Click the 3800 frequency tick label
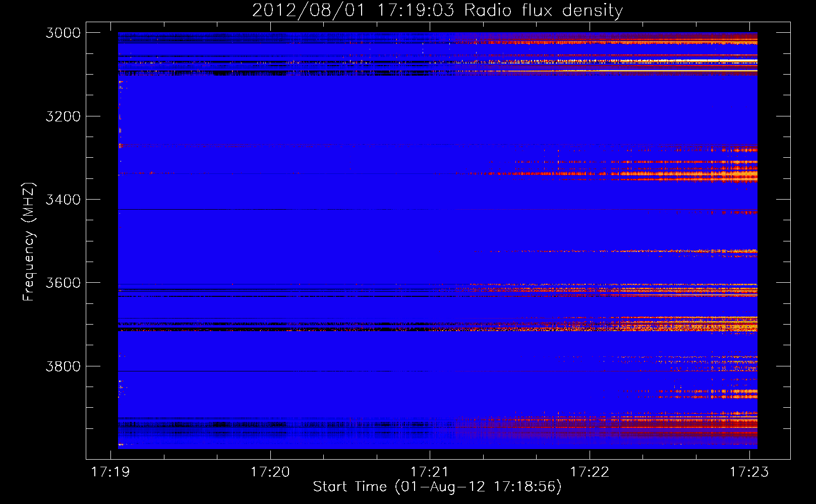 [x=63, y=366]
